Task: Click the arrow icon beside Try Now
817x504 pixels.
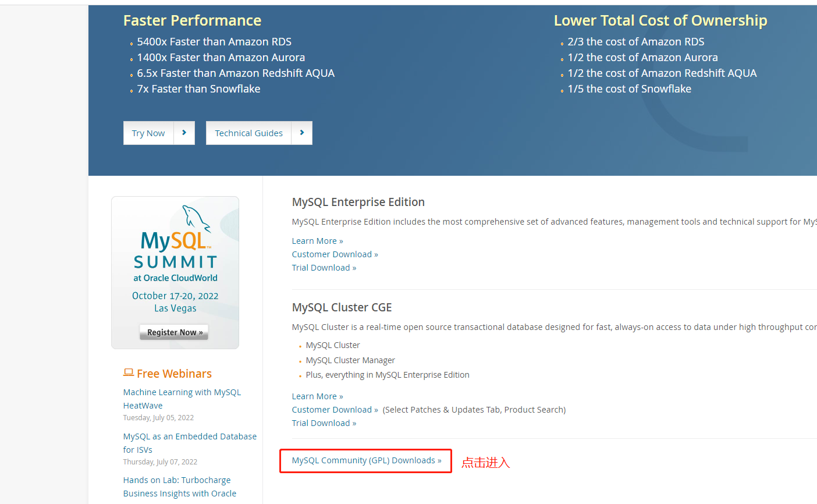Action: (184, 133)
